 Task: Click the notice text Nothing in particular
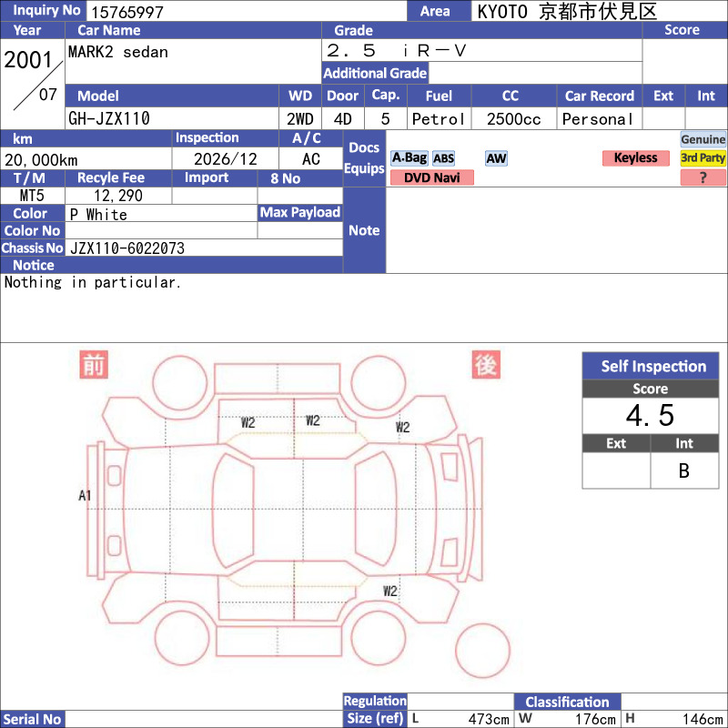[93, 282]
